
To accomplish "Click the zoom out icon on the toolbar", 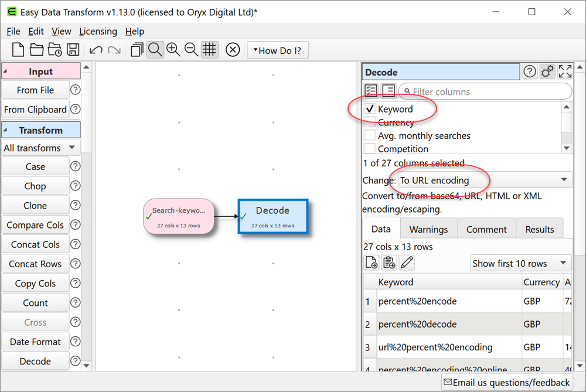I will click(191, 50).
